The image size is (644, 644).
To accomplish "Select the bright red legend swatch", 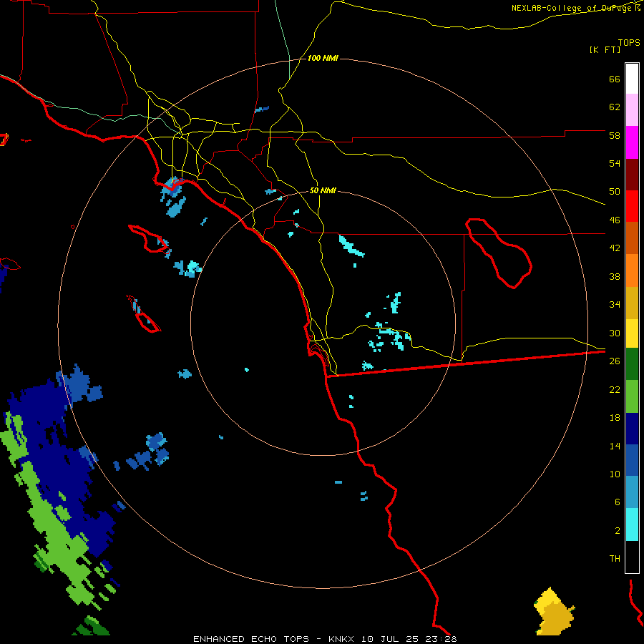I will tap(632, 206).
